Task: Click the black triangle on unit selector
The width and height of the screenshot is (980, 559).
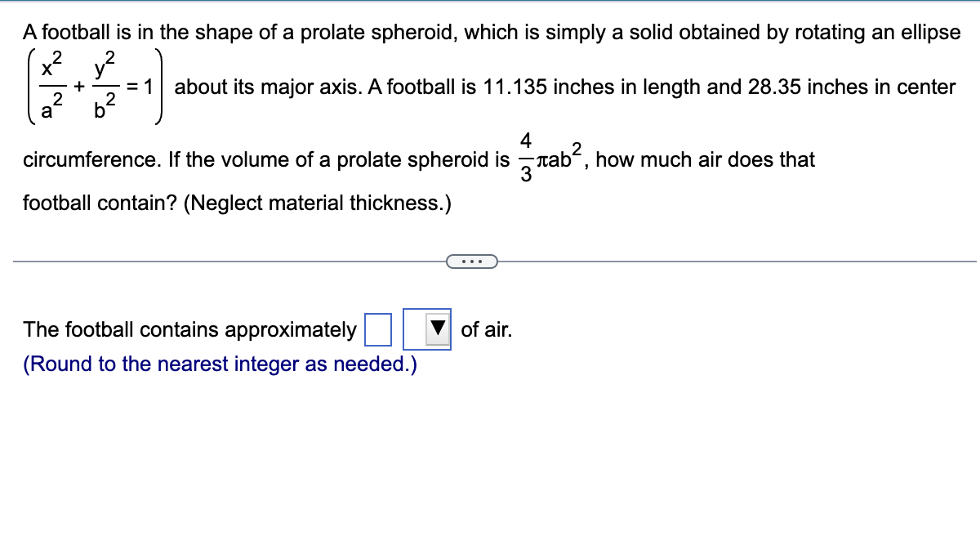Action: pos(437,327)
